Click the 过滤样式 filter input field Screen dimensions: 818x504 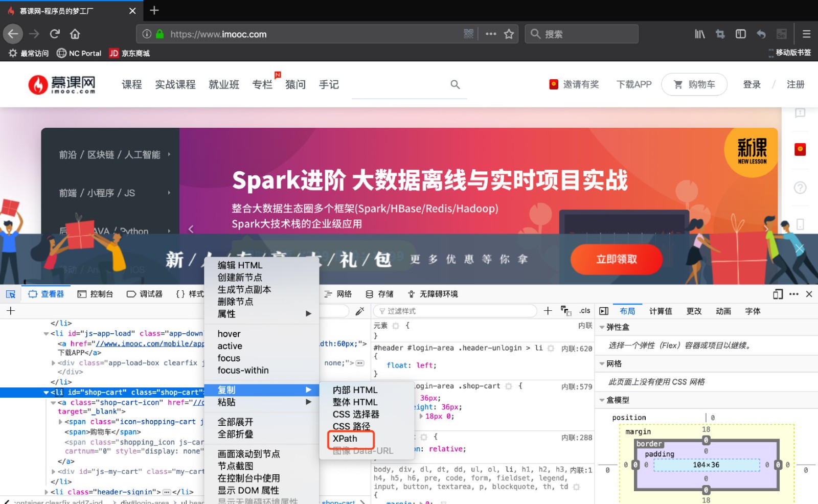point(454,310)
